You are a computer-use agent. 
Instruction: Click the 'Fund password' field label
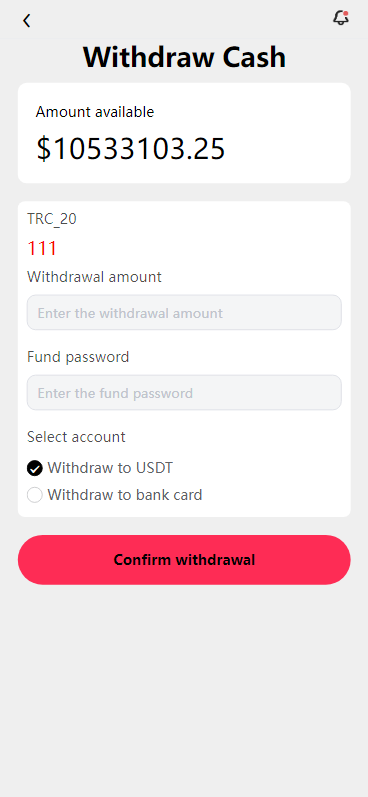[x=78, y=357]
